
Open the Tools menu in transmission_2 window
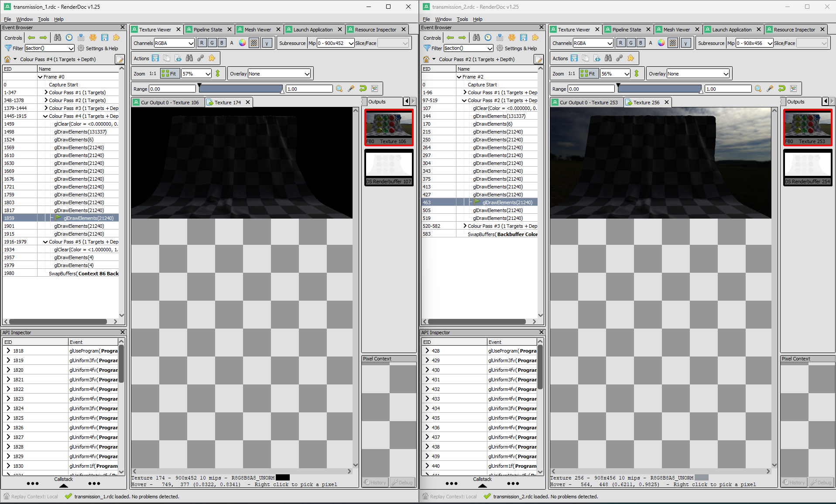coord(462,19)
